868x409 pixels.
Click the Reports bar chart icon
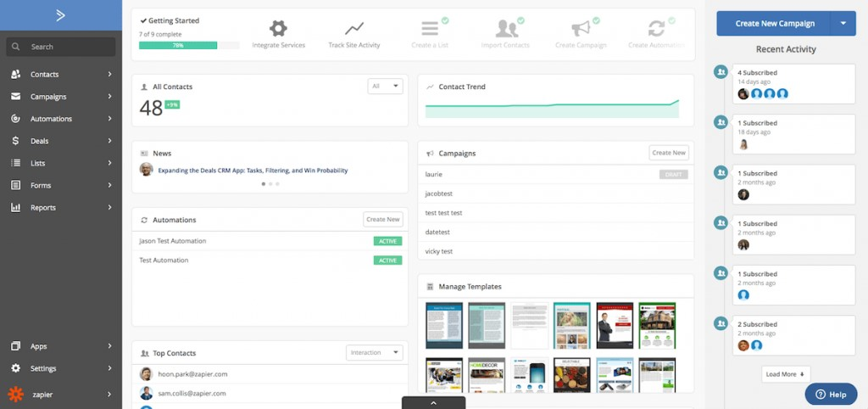click(x=16, y=207)
